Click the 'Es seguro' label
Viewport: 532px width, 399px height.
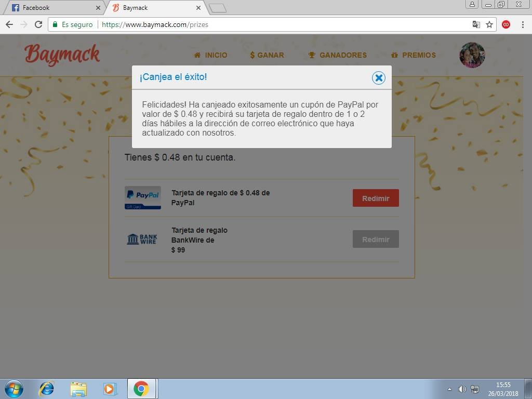click(x=77, y=24)
